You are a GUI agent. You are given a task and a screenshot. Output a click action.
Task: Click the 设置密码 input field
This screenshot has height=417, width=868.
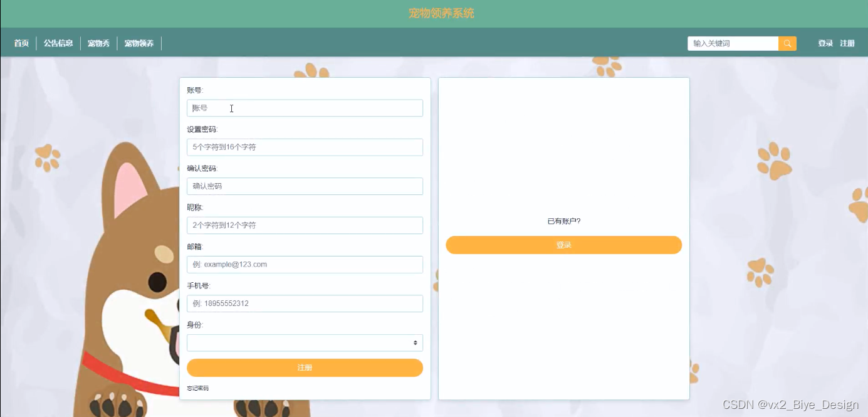click(305, 147)
